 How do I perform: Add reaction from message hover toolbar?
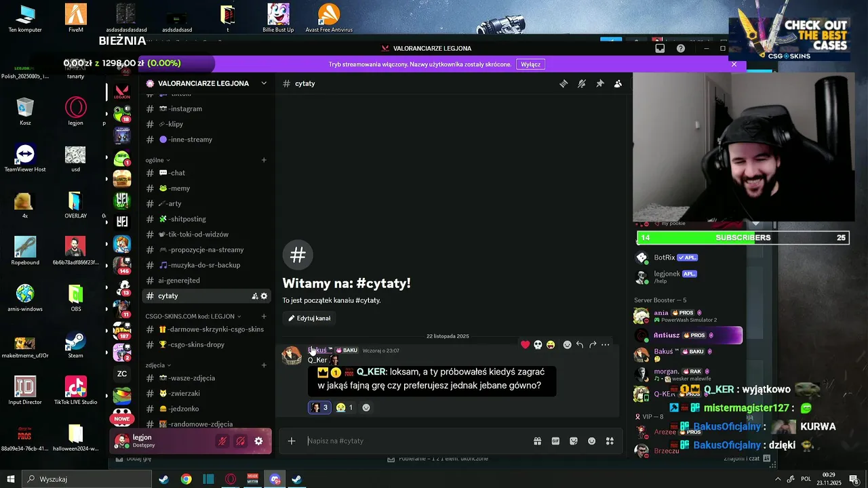568,345
